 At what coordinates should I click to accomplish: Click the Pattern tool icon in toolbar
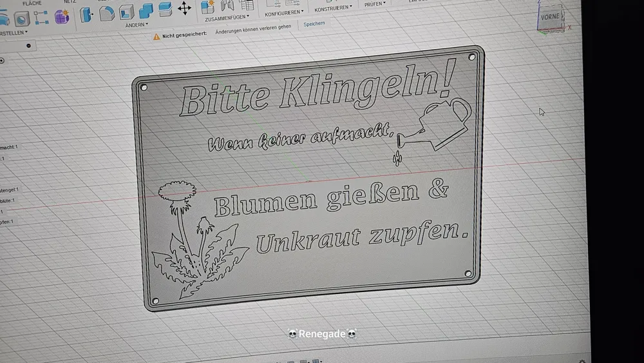41,17
